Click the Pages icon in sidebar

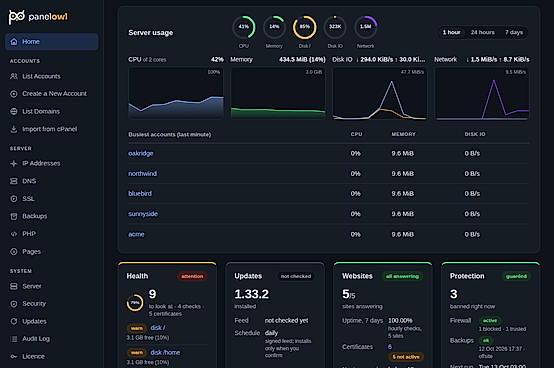click(x=14, y=251)
